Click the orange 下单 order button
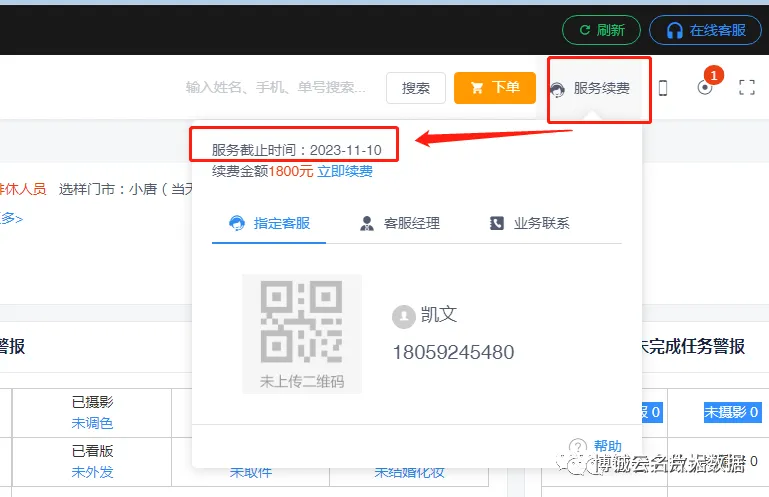The height and width of the screenshot is (497, 769). tap(494, 88)
